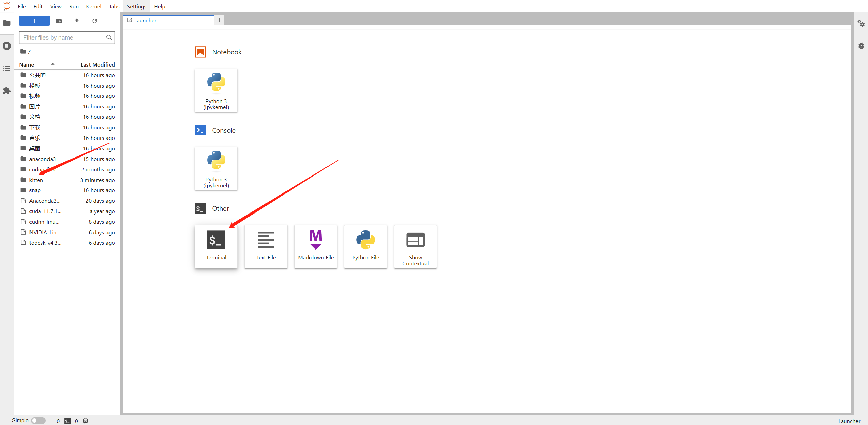The width and height of the screenshot is (868, 425).
Task: Select the NVIDIA-Lin... file
Action: pyautogui.click(x=67, y=232)
